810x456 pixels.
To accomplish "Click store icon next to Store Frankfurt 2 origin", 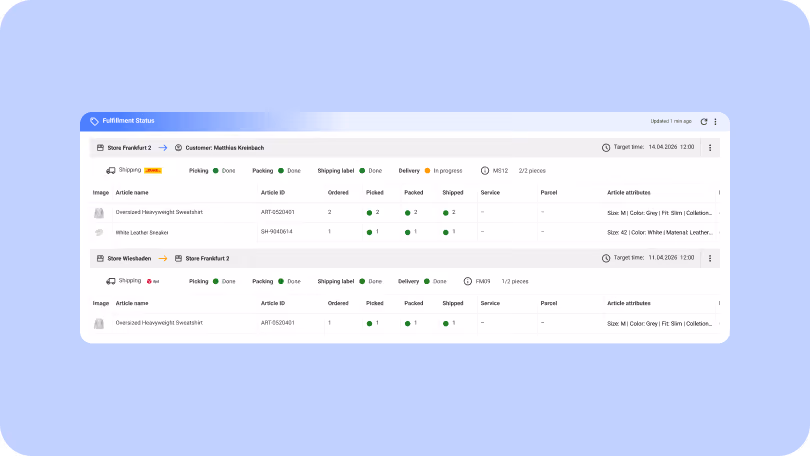I will pos(100,148).
